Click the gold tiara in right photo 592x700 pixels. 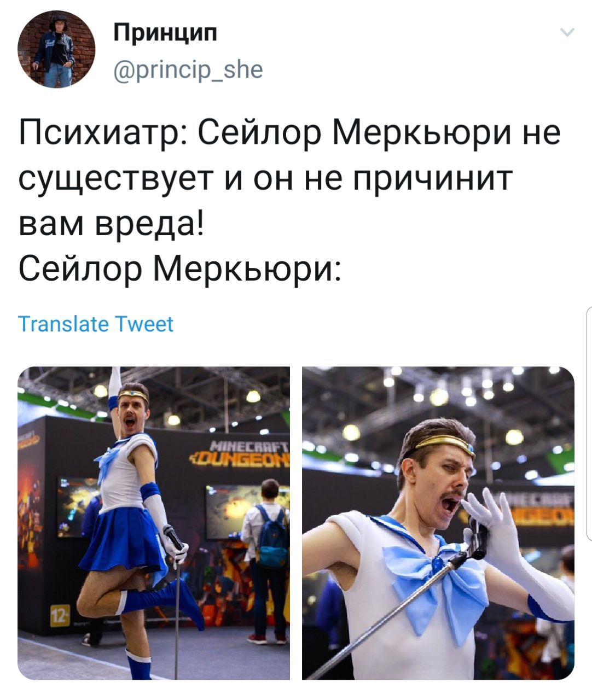click(x=445, y=444)
